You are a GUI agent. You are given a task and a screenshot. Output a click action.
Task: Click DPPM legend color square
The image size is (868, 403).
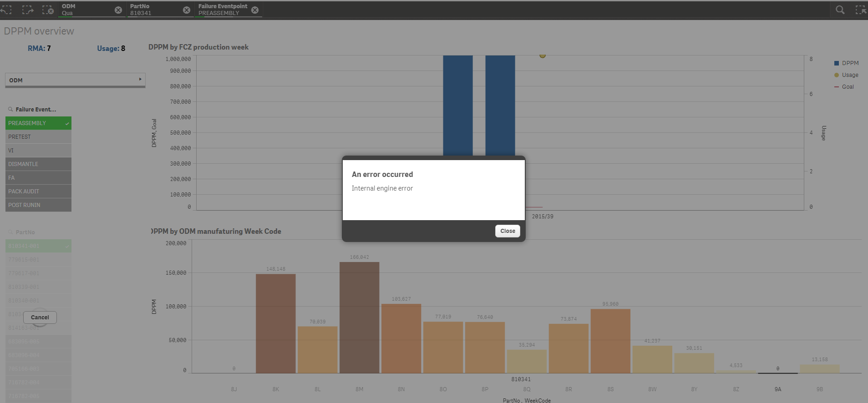point(837,63)
